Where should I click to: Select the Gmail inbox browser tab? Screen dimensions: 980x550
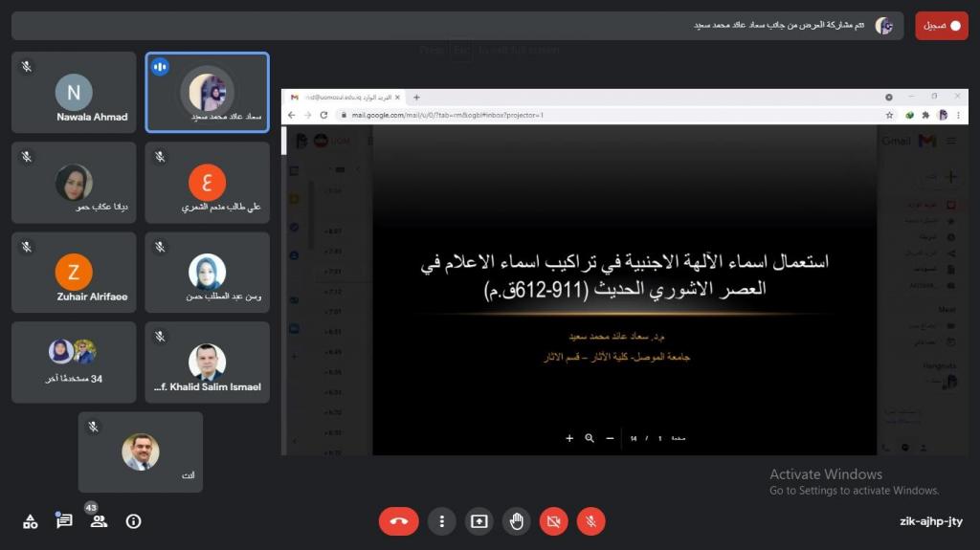tap(346, 98)
